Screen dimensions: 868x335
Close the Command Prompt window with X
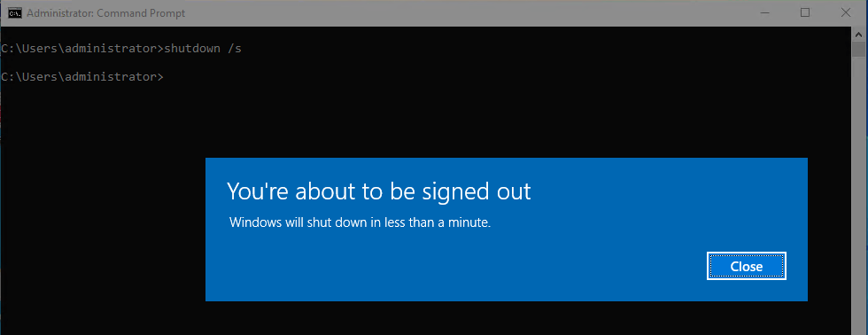pyautogui.click(x=845, y=12)
